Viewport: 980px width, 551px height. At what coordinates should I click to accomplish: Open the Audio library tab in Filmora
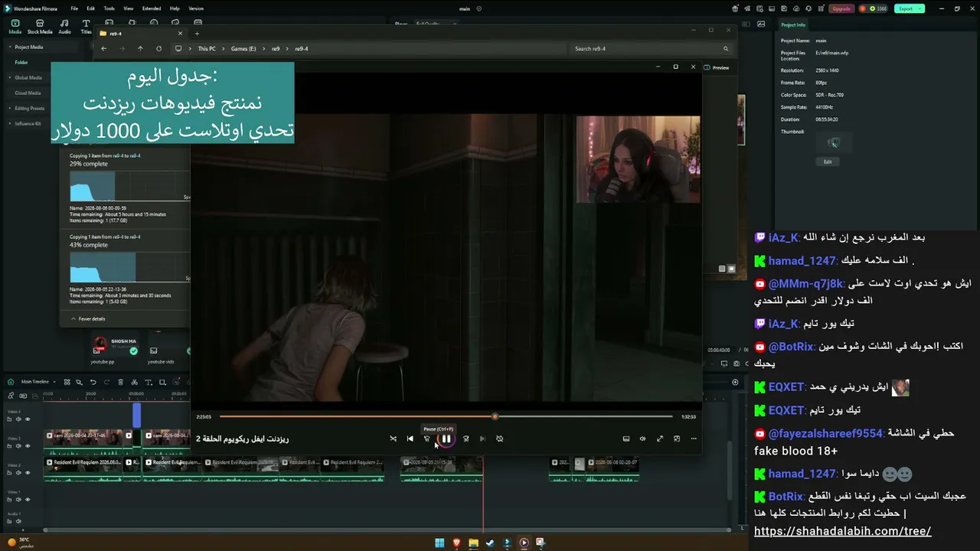coord(65,28)
